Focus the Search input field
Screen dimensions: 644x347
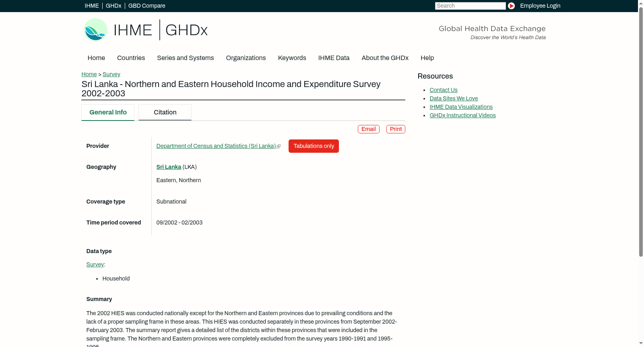tap(470, 6)
